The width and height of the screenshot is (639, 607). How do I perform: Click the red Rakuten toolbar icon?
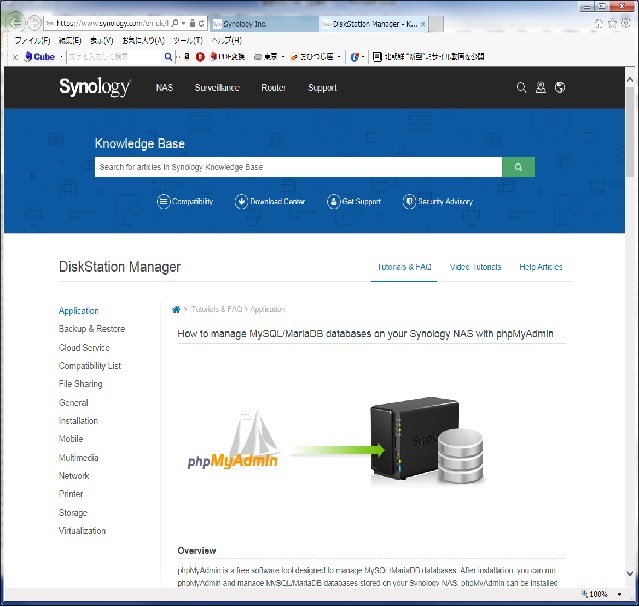(x=200, y=57)
